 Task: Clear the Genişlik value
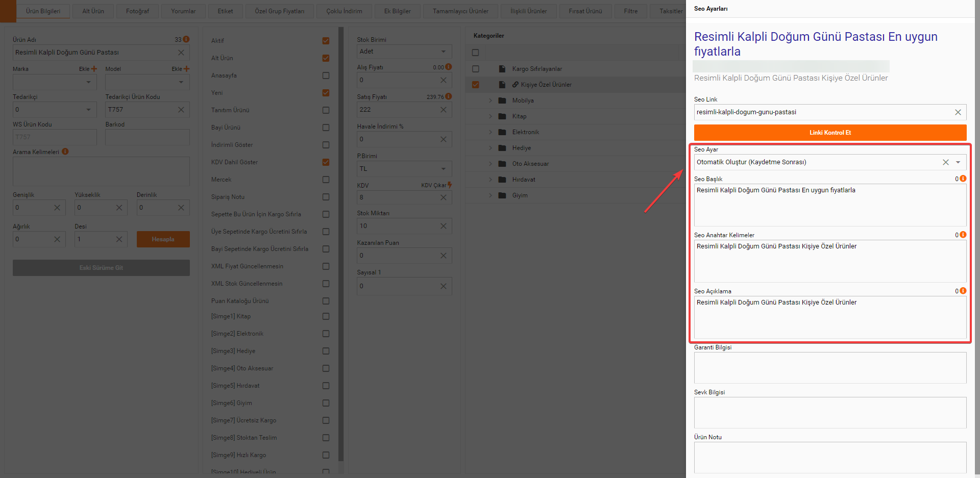pos(57,208)
